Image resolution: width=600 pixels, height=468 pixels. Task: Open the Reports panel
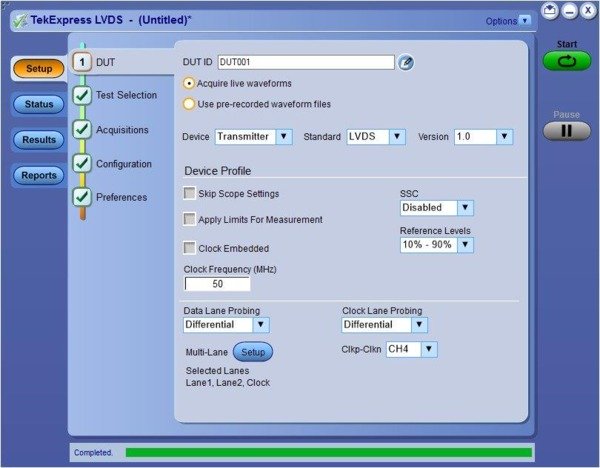tap(39, 175)
